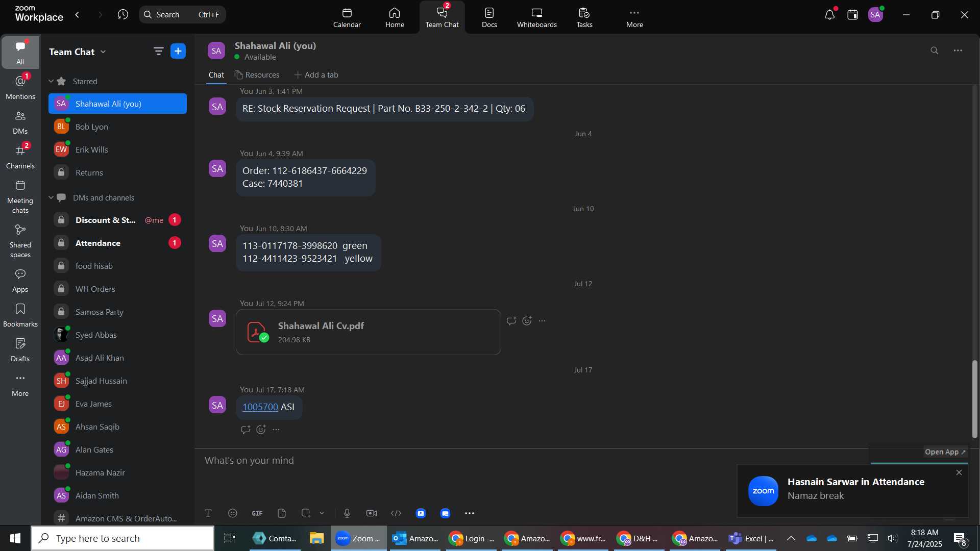Image resolution: width=980 pixels, height=551 pixels.
Task: Switch to the Whiteboards tab
Action: 537,18
